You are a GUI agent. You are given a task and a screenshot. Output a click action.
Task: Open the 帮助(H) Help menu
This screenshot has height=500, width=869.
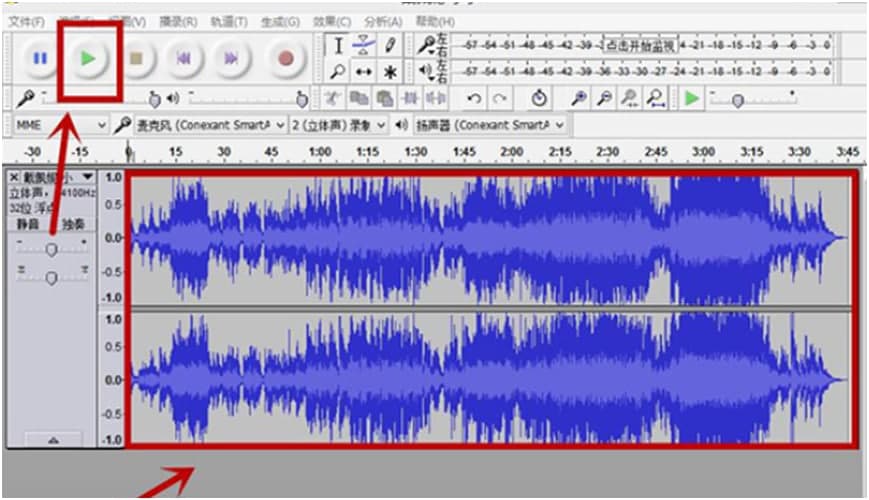435,22
